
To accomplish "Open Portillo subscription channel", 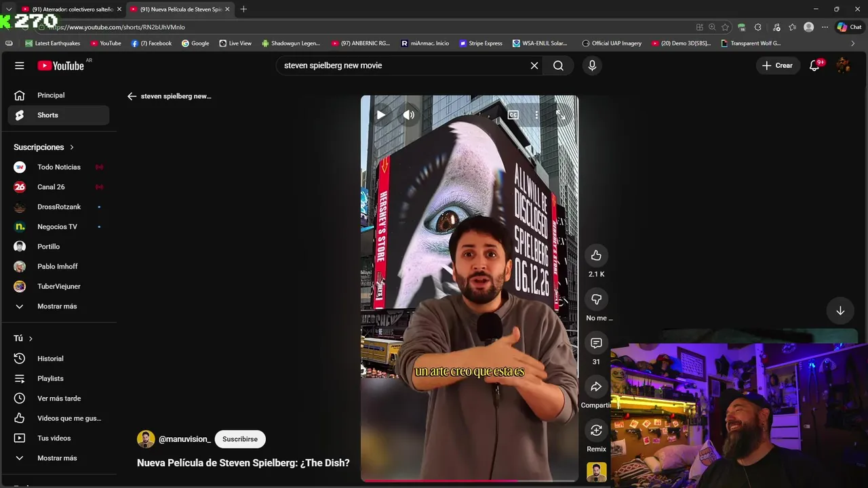I will [x=58, y=247].
